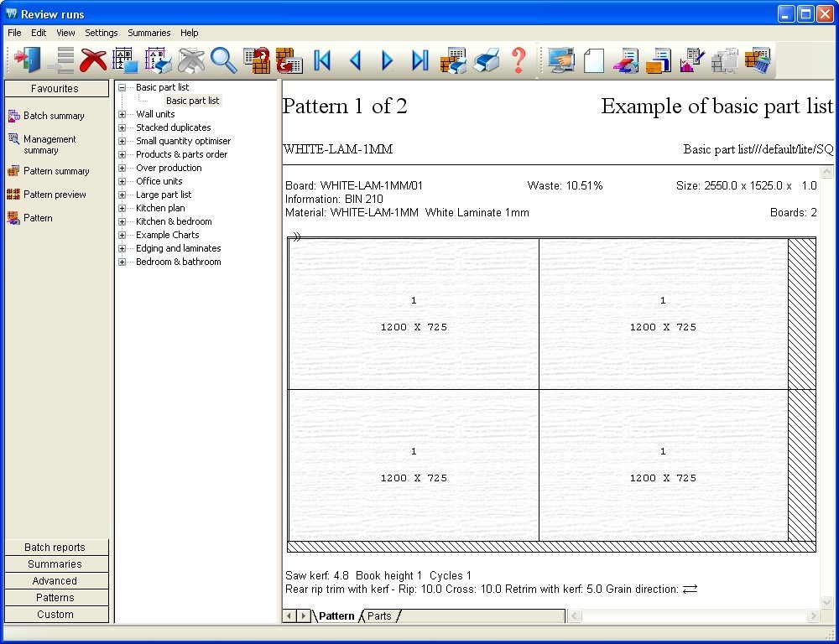This screenshot has height=644, width=839.
Task: Select the Office units tree item
Action: (159, 181)
